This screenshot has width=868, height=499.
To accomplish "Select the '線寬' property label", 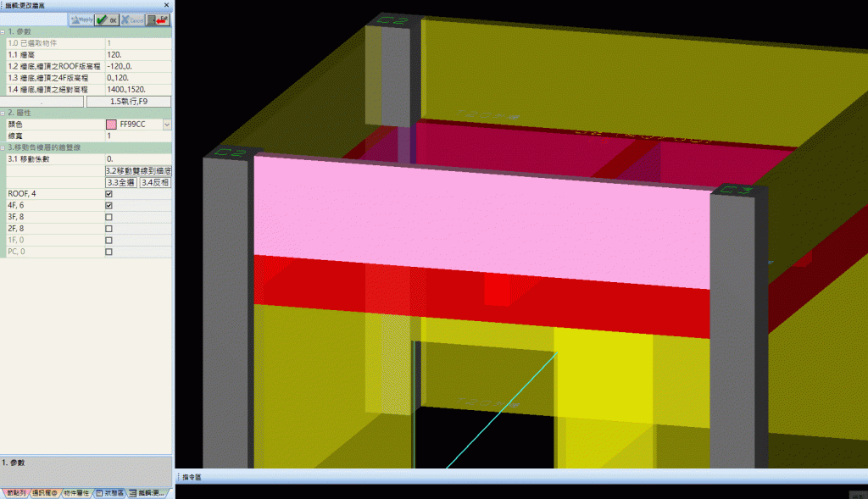I will click(15, 136).
